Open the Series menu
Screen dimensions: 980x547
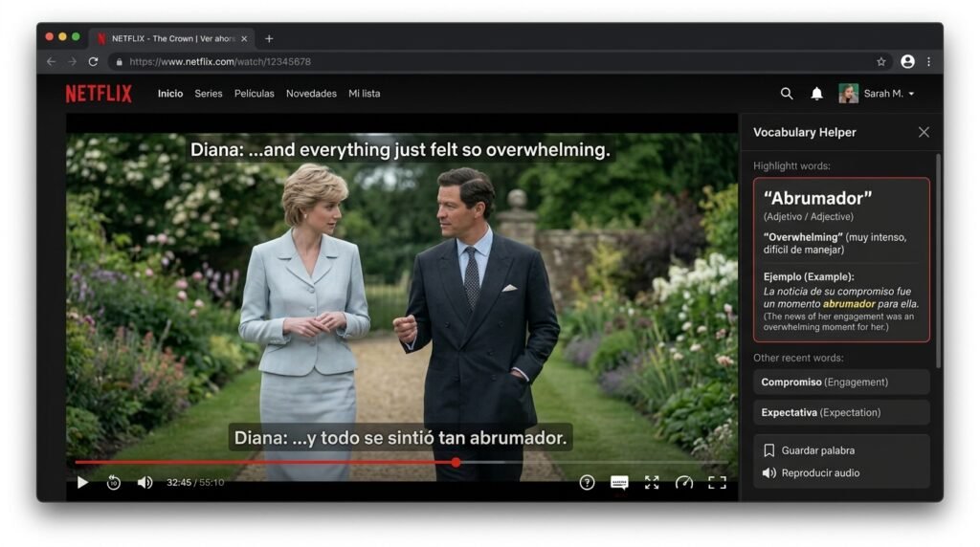point(208,94)
